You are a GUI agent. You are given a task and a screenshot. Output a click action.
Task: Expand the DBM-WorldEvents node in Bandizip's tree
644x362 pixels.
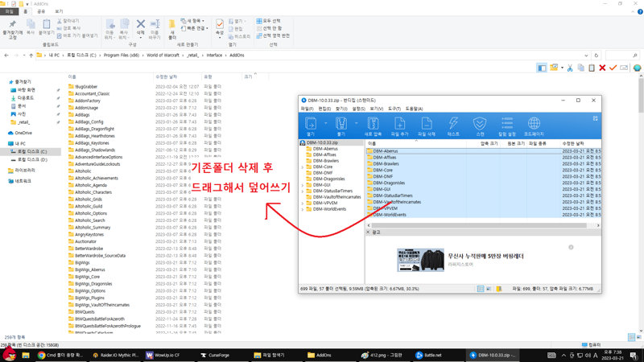303,209
